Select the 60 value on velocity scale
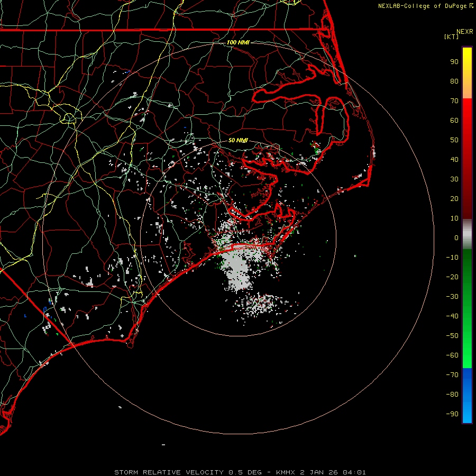 (x=454, y=121)
